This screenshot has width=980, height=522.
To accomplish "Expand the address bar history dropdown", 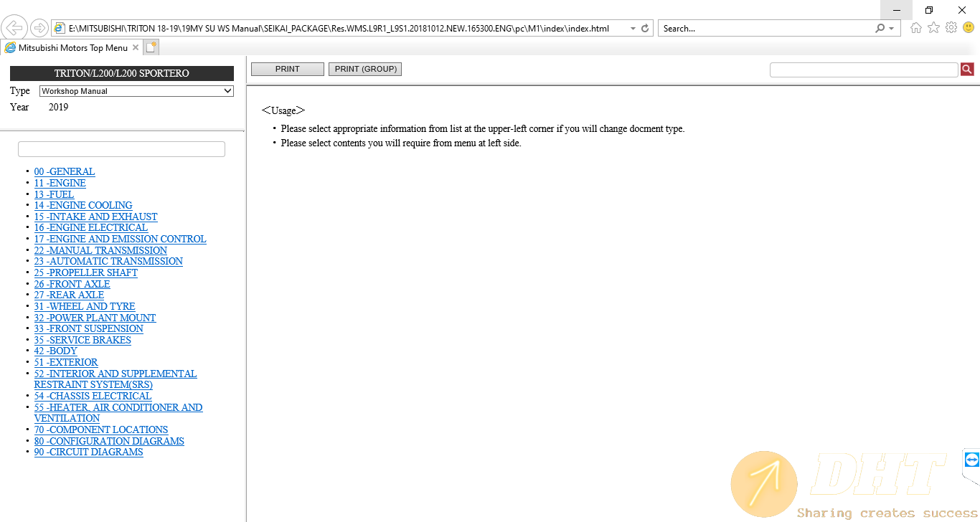I will pyautogui.click(x=632, y=29).
